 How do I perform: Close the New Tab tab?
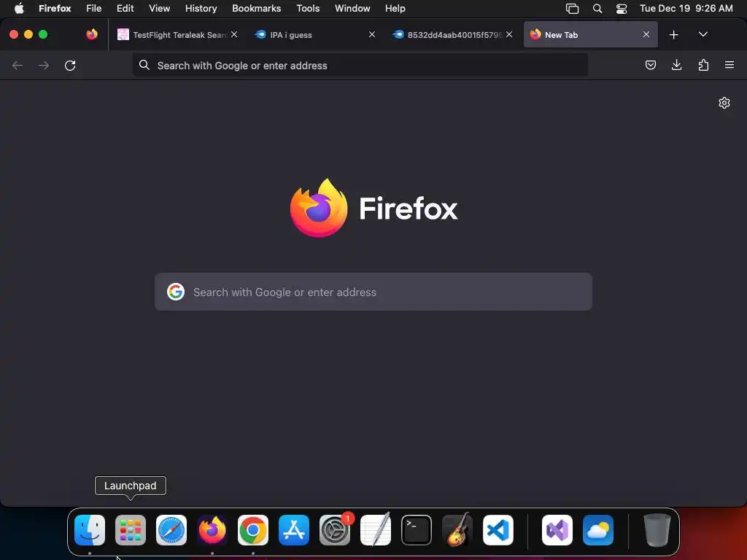[x=646, y=34]
